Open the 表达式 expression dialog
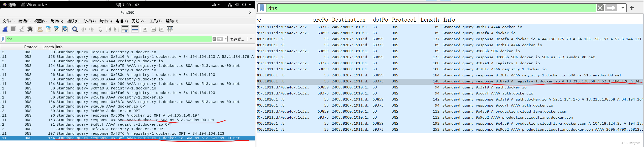Image resolution: width=644 pixels, height=147 pixels. click(x=237, y=39)
